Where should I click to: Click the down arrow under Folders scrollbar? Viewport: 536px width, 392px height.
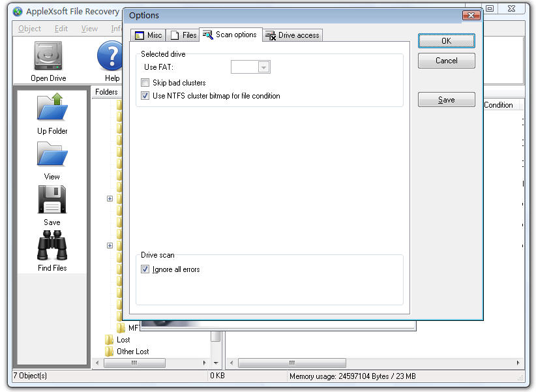(216, 363)
